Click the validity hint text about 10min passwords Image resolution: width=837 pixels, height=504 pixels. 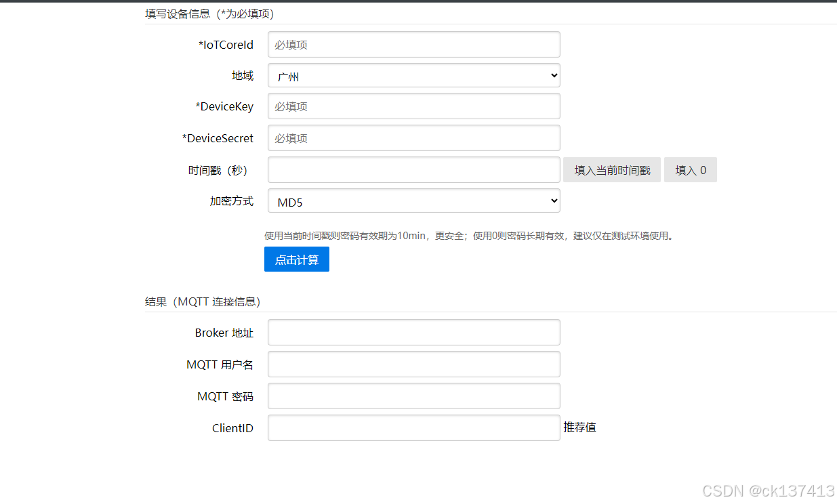coord(468,236)
